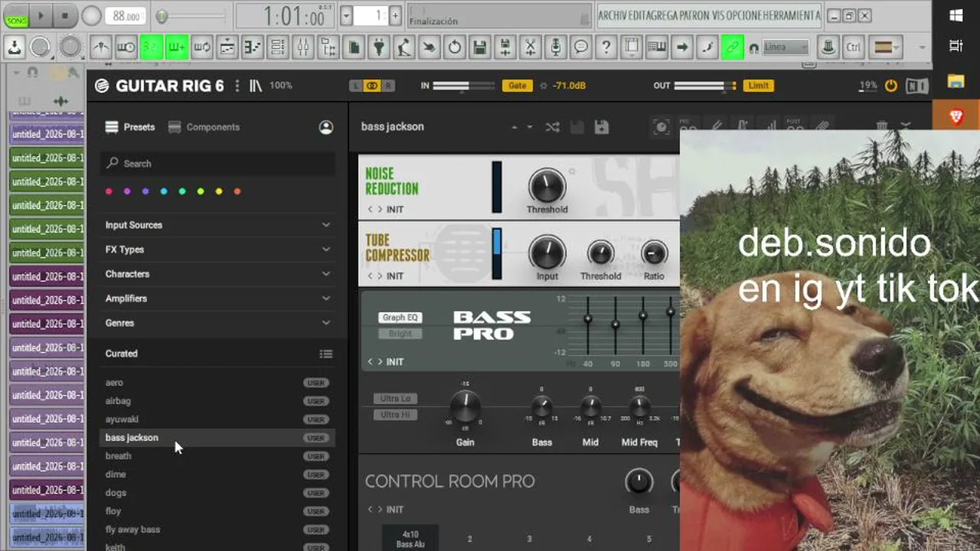980x551 pixels.
Task: Click the metronome icon
Action: pyautogui.click(x=101, y=47)
